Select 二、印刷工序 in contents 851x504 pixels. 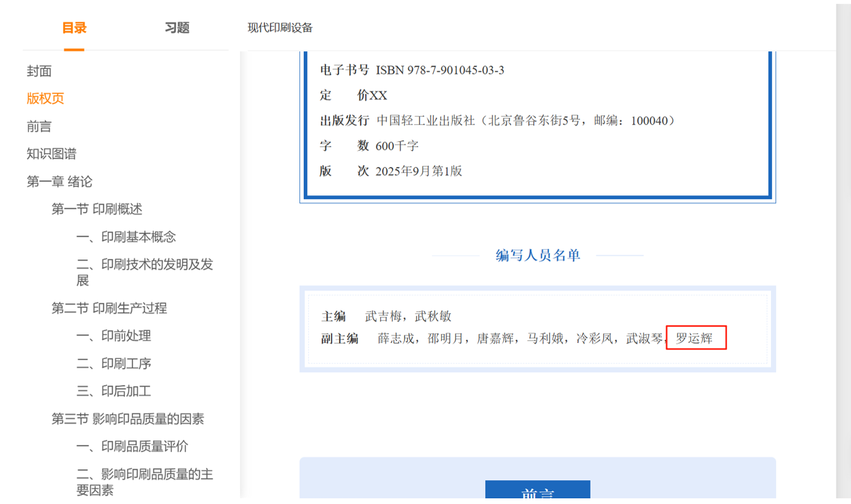click(x=113, y=364)
